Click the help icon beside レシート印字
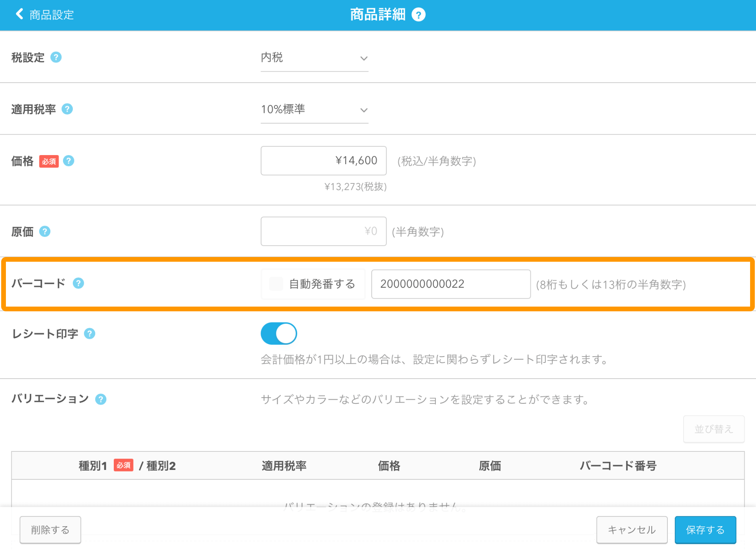 point(89,333)
